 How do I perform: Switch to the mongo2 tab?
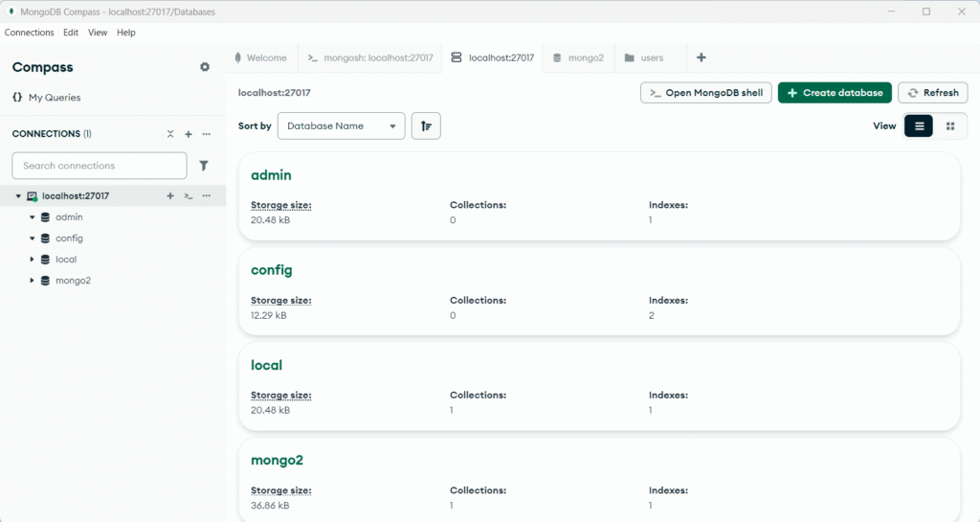(x=579, y=57)
